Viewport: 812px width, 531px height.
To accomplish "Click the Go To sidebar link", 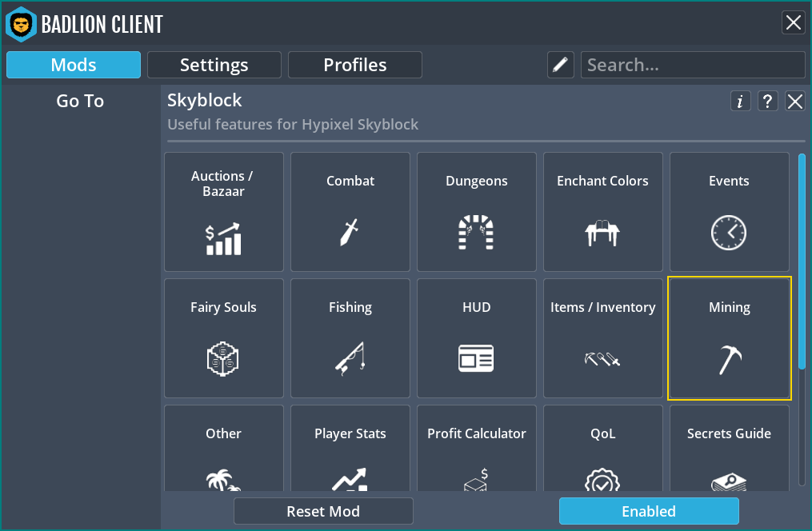I will click(80, 101).
